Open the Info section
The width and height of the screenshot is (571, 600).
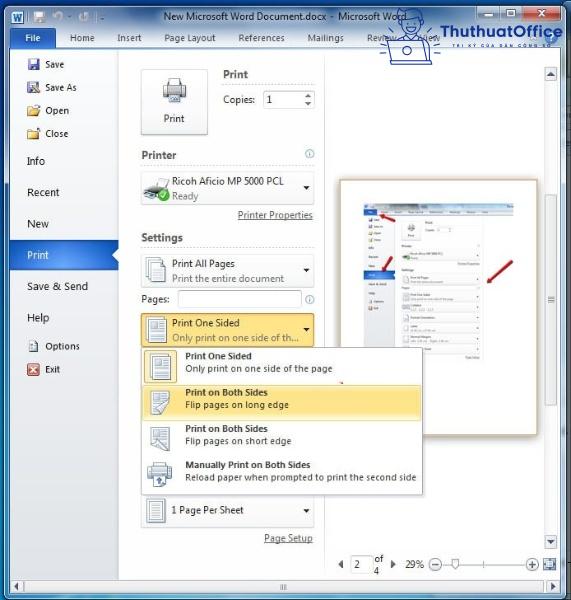(64, 161)
